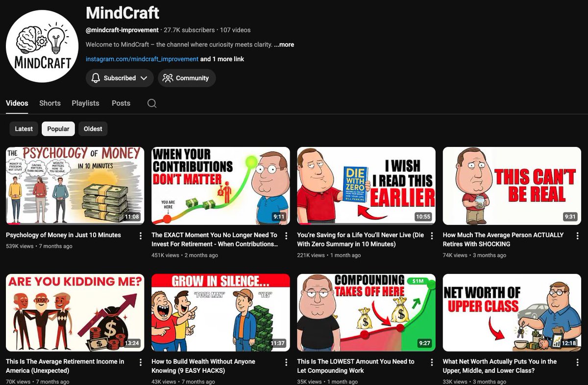588x385 pixels.
Task: Open 'What Net Worth Actually Puts You' title
Action: (x=500, y=366)
